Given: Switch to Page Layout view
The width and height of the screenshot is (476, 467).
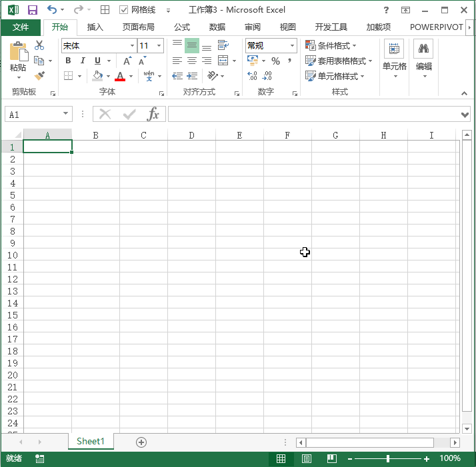Looking at the screenshot, I should (306, 458).
